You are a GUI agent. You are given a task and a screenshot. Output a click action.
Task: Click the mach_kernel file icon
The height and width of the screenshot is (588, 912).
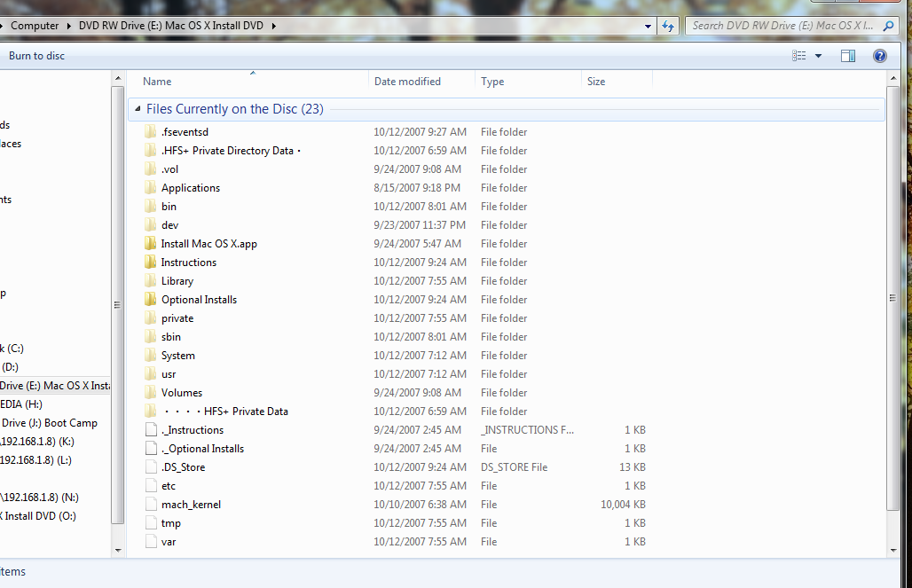click(150, 505)
